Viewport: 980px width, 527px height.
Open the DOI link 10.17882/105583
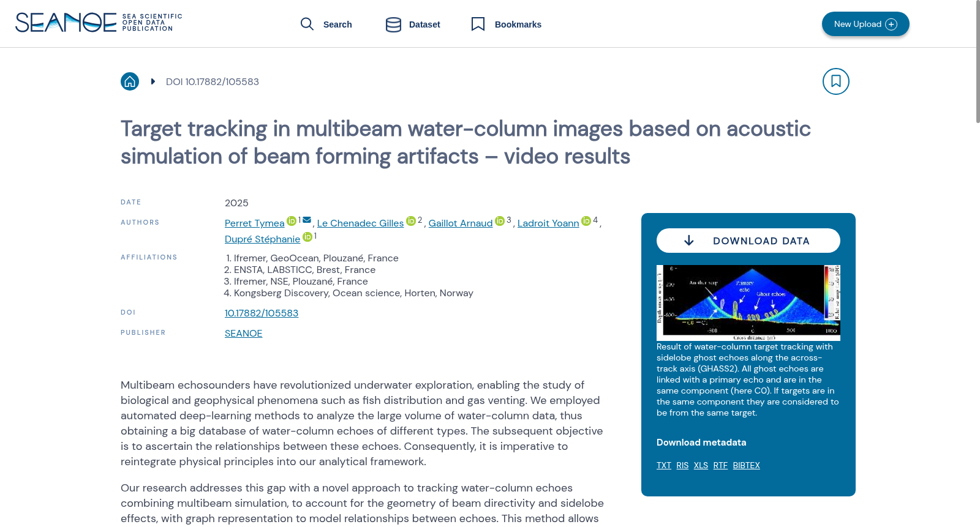pos(262,313)
